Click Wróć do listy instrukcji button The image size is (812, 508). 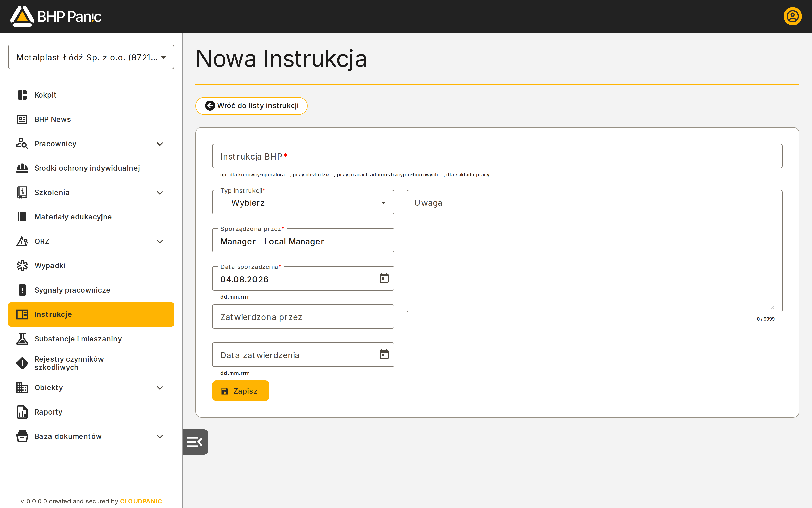(251, 106)
